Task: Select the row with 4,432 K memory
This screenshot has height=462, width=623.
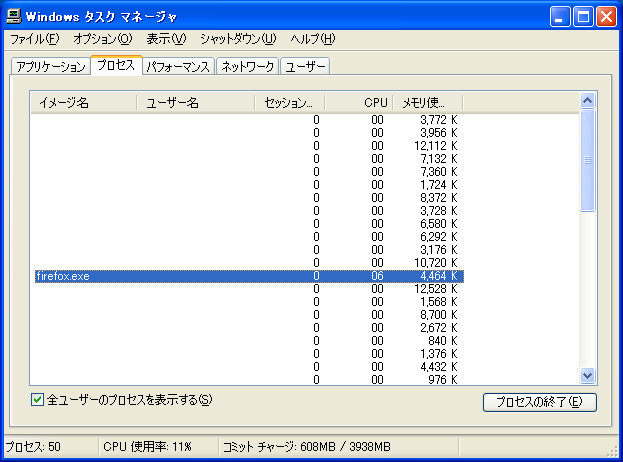Action: coord(250,367)
